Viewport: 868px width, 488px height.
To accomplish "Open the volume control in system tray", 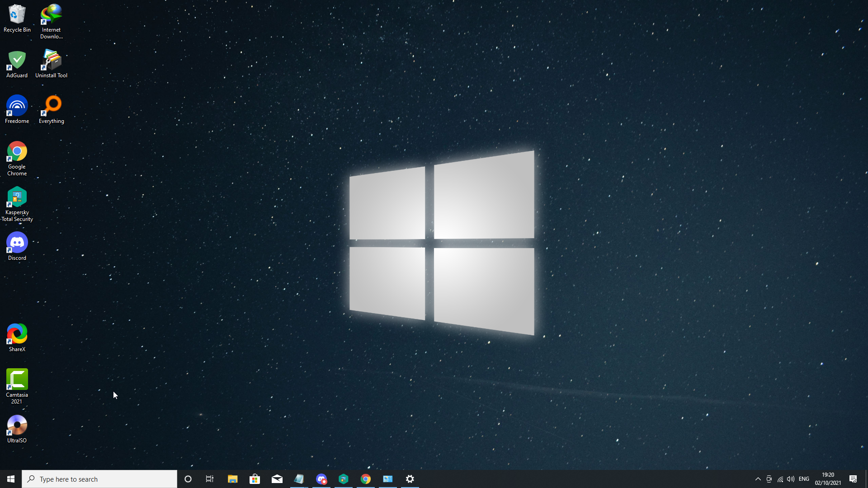I will [791, 479].
